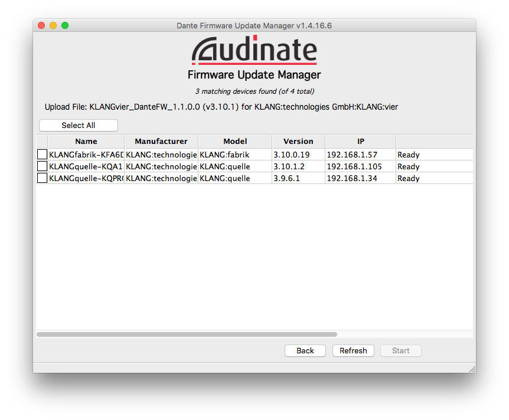Click the KLANG:fabrik model cell
The height and width of the screenshot is (420, 509).
click(235, 155)
